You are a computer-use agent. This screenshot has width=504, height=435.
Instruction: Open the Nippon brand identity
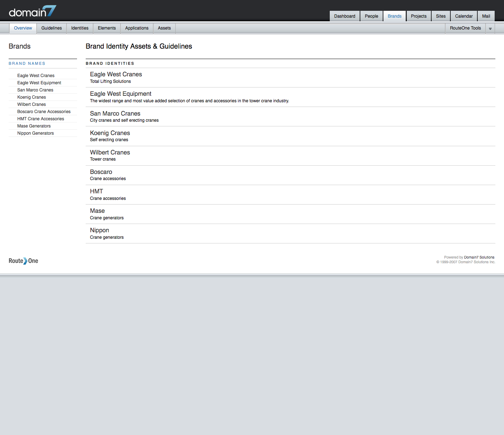(x=99, y=230)
